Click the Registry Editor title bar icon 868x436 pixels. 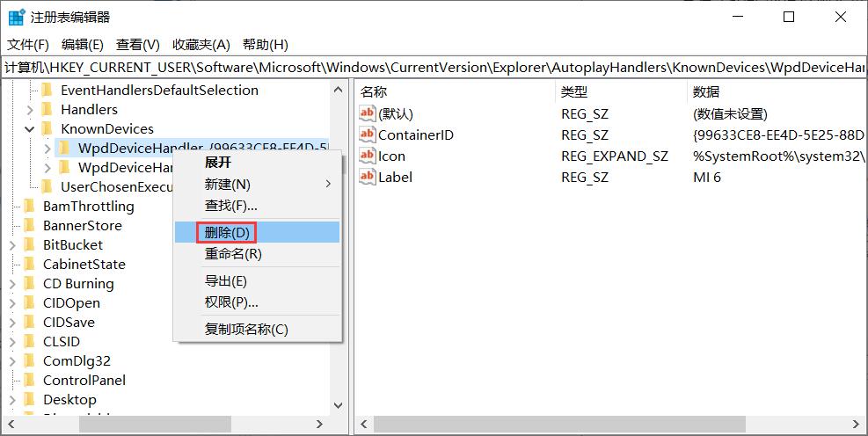tap(16, 17)
